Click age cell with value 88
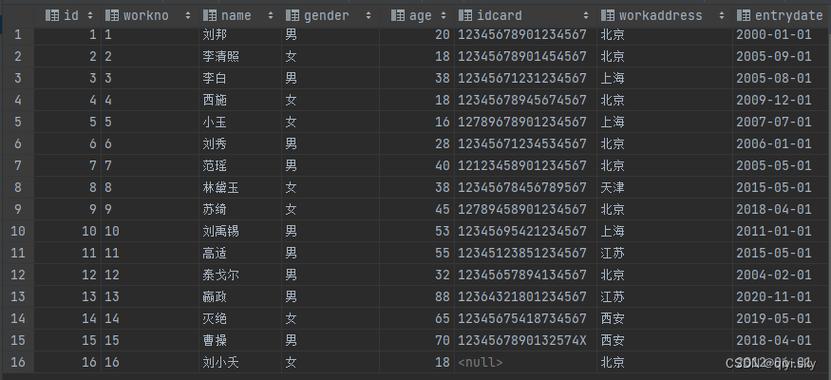Image resolution: width=831 pixels, height=380 pixels. point(442,297)
